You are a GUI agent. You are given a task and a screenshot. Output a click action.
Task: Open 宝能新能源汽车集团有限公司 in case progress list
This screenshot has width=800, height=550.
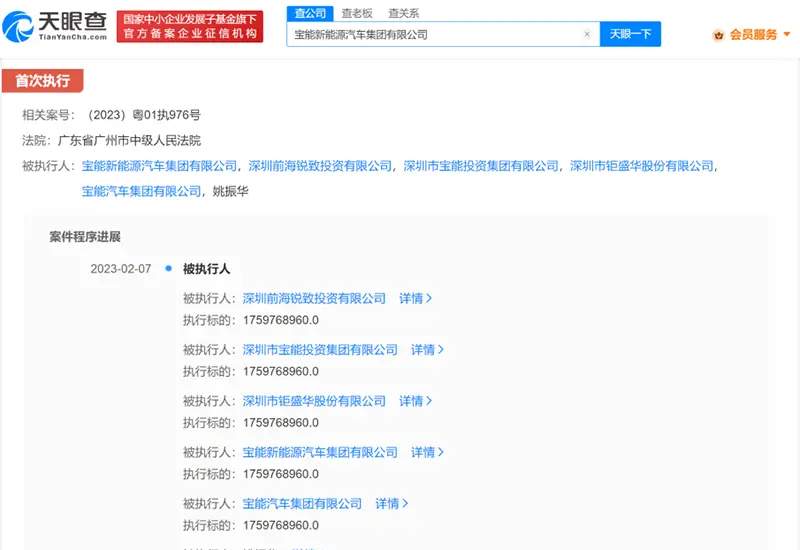click(x=320, y=453)
